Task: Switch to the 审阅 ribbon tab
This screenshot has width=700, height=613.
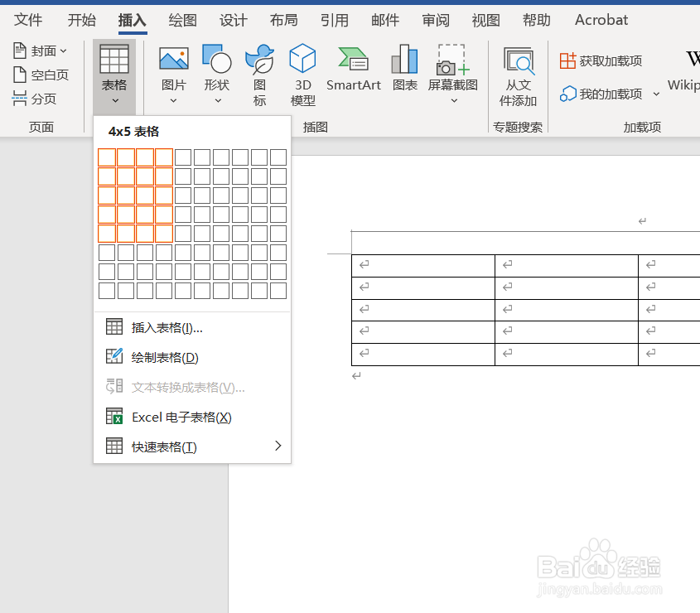Action: pos(435,20)
